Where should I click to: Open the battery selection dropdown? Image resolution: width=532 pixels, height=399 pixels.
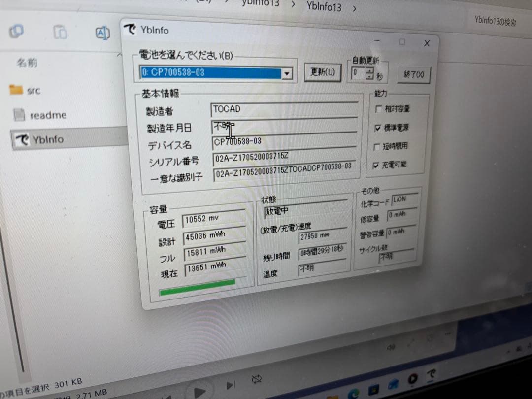coord(287,73)
